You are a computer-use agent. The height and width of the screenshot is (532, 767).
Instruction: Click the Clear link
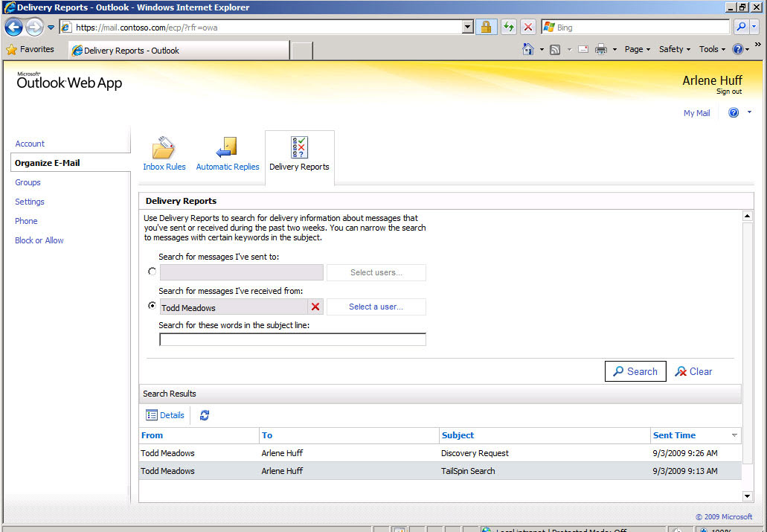(x=693, y=371)
